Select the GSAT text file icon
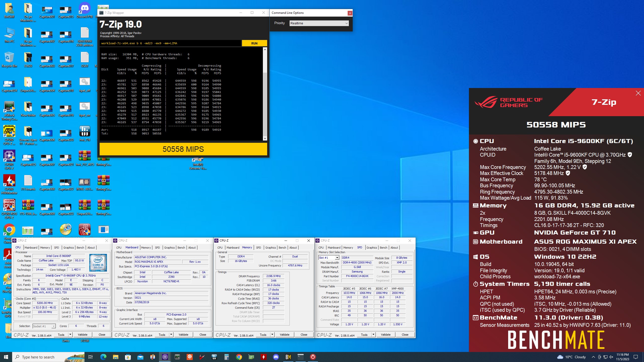Screen dimensions: 644x362 [85, 60]
